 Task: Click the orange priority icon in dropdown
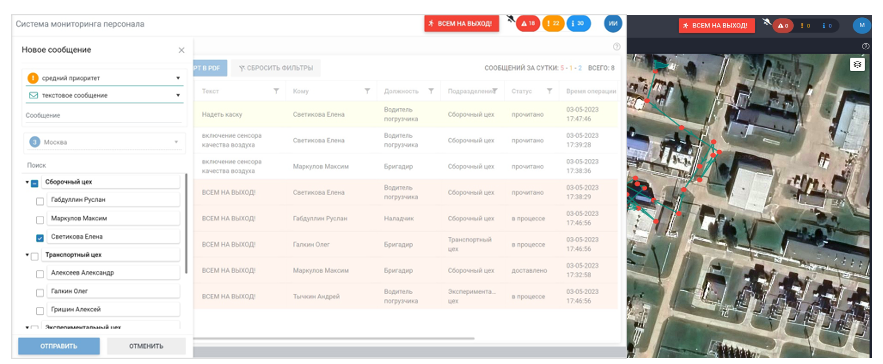[33, 78]
